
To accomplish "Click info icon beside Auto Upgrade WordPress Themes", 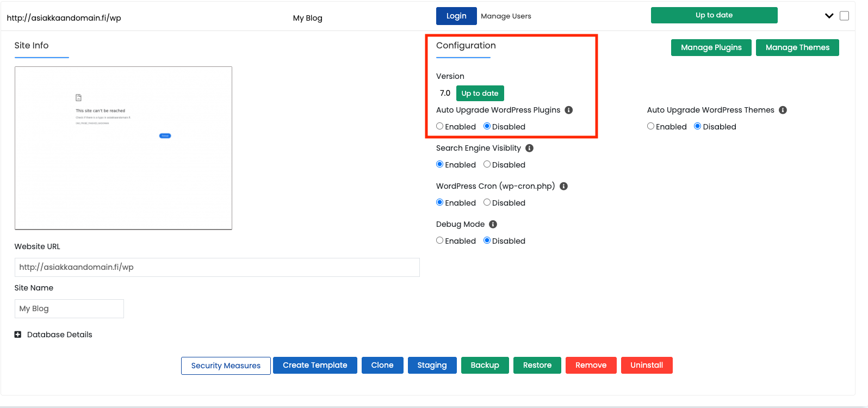I will tap(783, 110).
